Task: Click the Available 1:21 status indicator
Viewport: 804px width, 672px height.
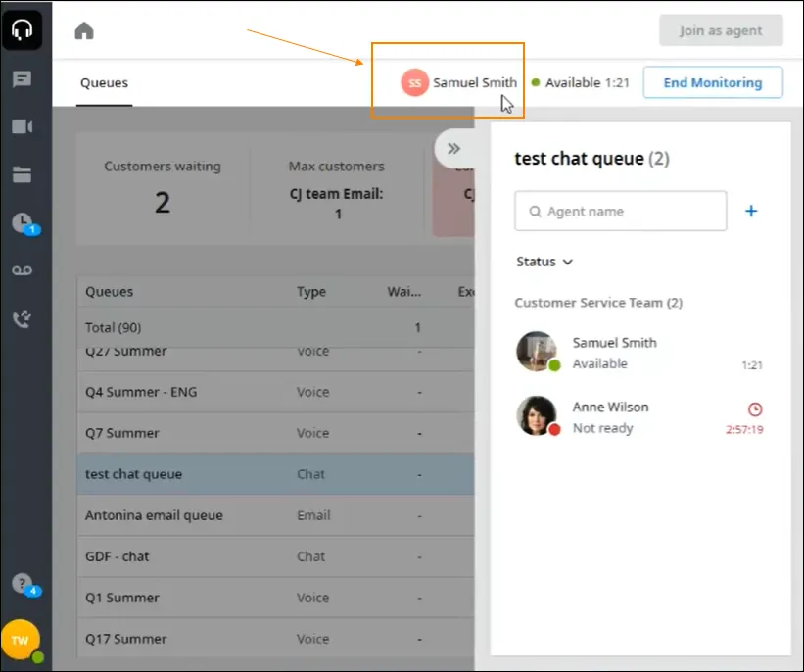Action: click(581, 82)
